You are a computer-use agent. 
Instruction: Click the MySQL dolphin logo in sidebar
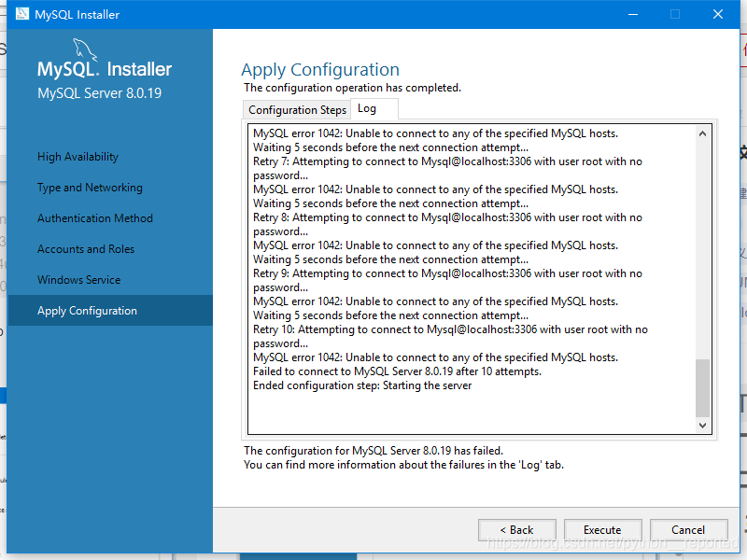(x=85, y=50)
